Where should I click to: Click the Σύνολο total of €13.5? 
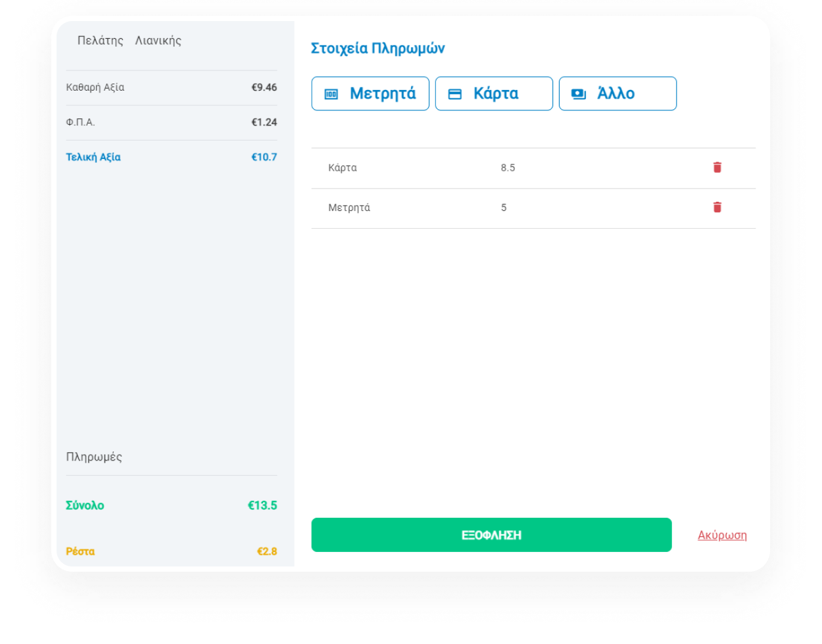(262, 505)
